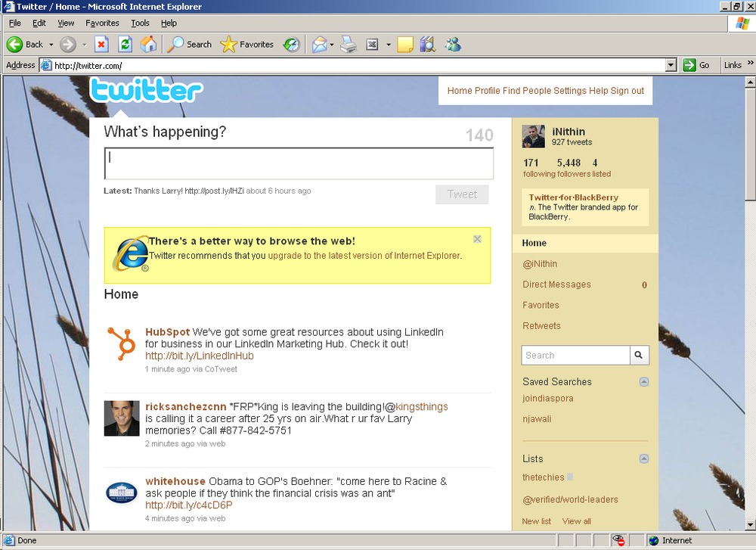Open the Tools menu
This screenshot has width=756, height=550.
140,23
